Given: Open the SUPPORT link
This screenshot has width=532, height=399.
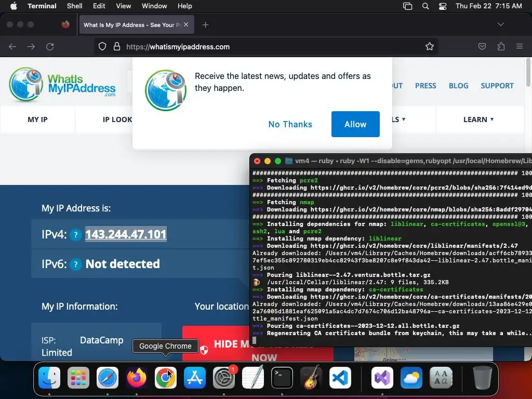Looking at the screenshot, I should coord(497,86).
